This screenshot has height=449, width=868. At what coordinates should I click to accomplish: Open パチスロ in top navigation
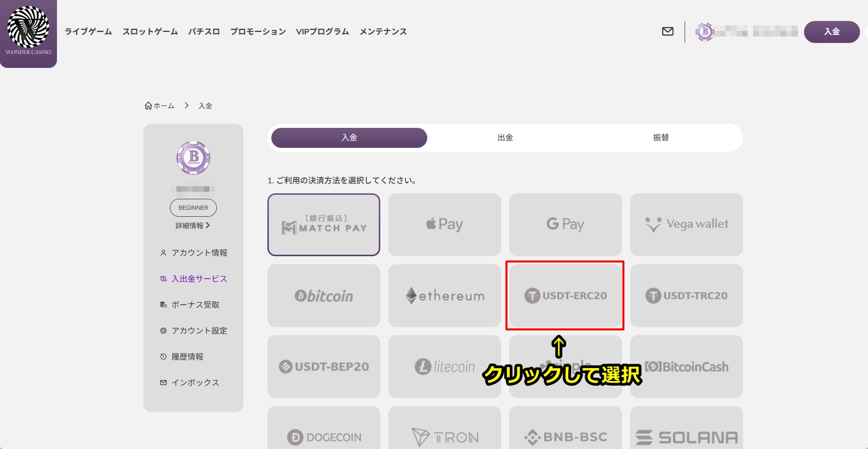click(x=204, y=31)
